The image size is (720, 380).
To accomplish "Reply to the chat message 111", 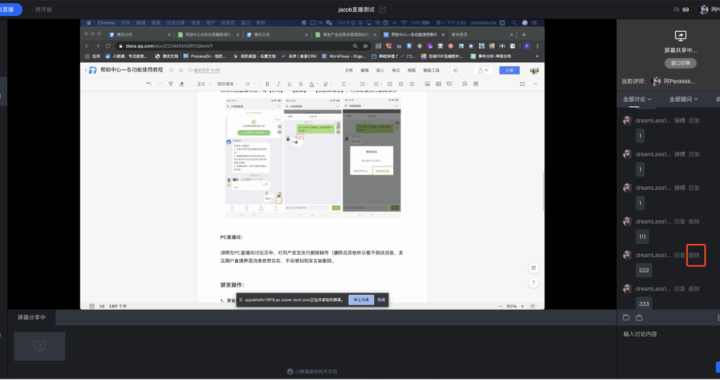I will (680, 222).
